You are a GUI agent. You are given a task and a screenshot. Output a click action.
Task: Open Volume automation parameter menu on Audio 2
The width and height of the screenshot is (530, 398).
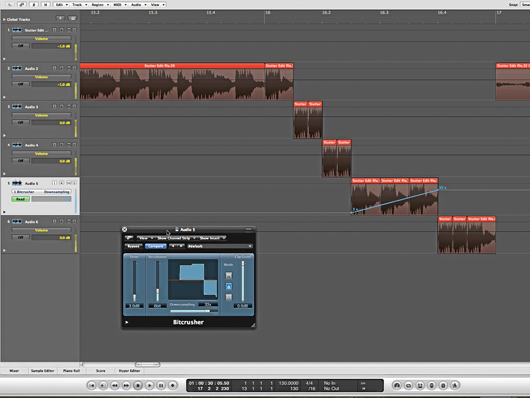[x=42, y=77]
